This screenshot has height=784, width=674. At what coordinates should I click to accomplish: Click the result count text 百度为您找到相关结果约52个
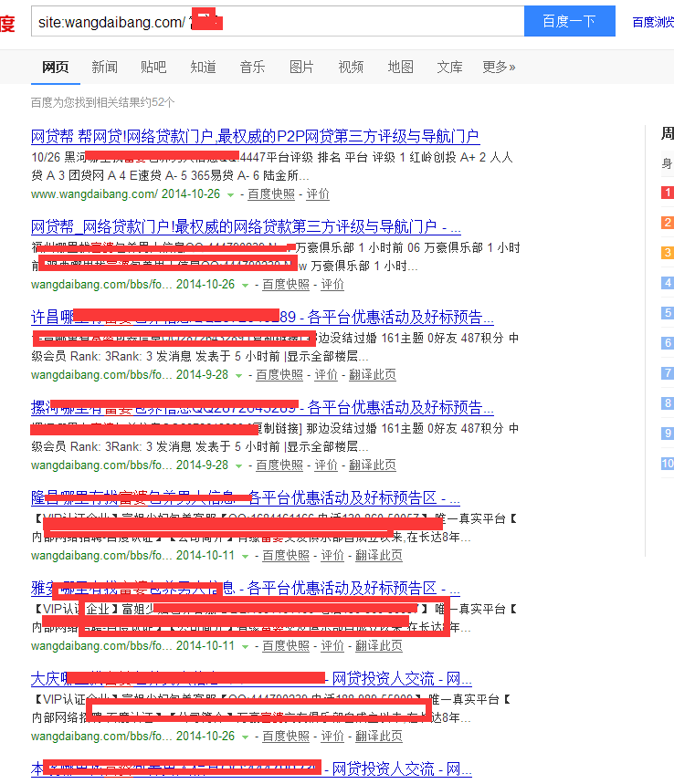click(102, 102)
